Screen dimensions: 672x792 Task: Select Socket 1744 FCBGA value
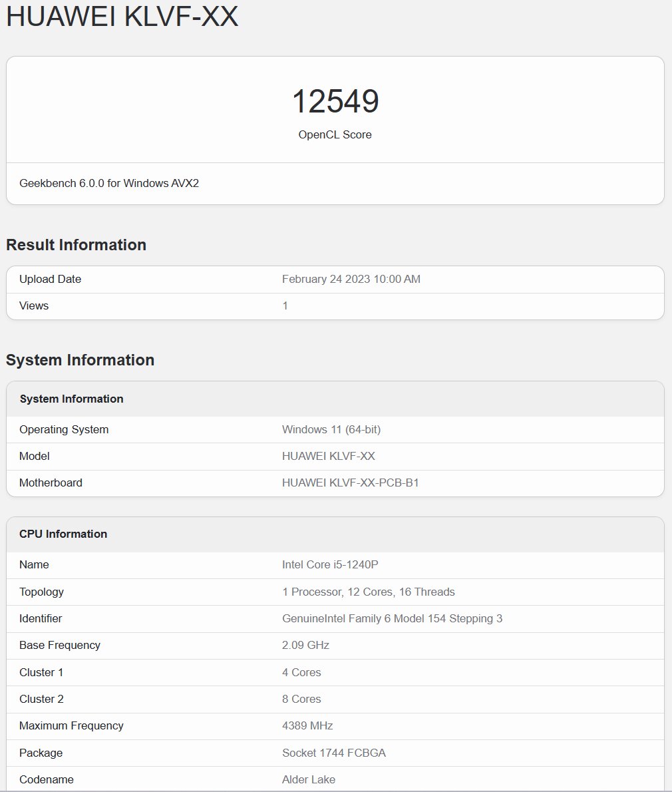(334, 753)
